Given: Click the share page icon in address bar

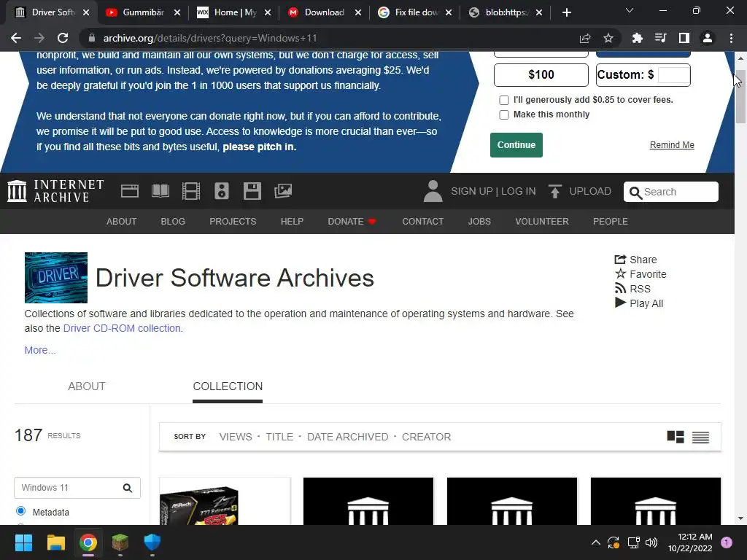Looking at the screenshot, I should click(585, 38).
